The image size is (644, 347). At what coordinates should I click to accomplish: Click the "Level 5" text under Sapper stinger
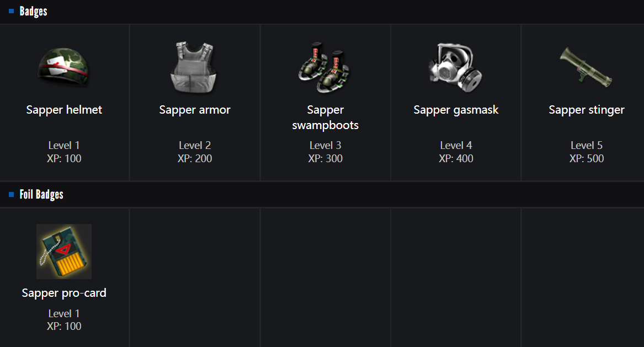tap(587, 146)
